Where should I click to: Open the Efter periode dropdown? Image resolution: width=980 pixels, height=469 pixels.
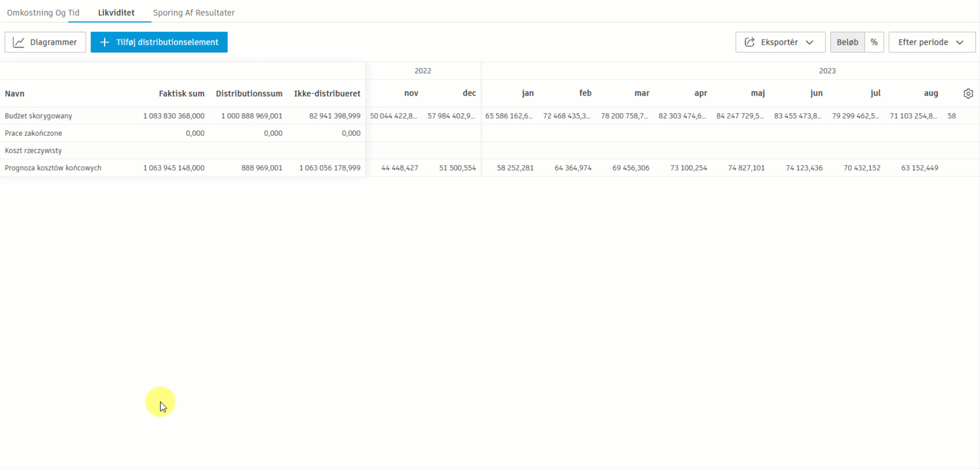pos(932,42)
